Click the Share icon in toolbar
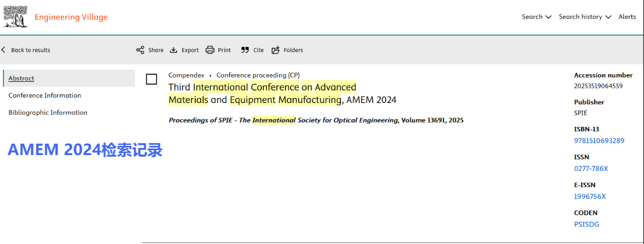 pos(140,50)
